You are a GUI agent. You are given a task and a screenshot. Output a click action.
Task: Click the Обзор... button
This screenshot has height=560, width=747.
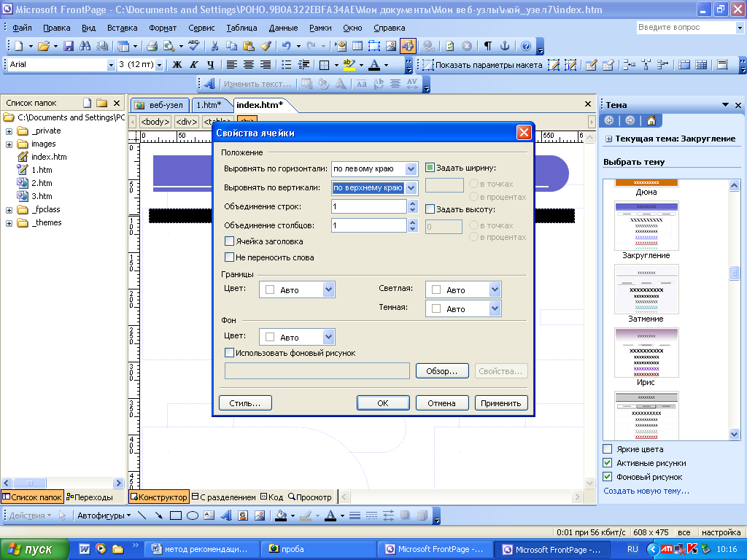coord(441,371)
